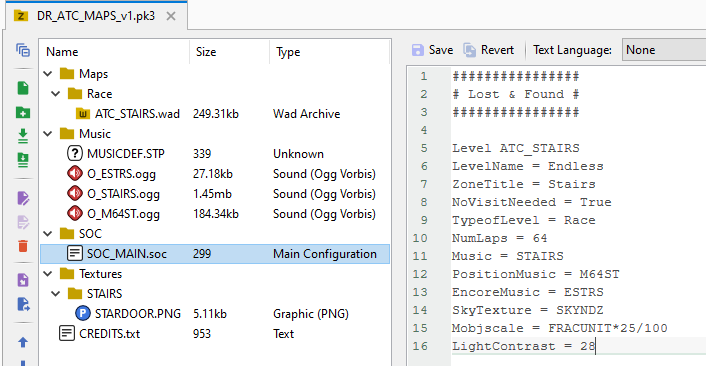The image size is (706, 366).
Task: Click the STARDOOR.PNG graphic icon
Action: (x=83, y=313)
